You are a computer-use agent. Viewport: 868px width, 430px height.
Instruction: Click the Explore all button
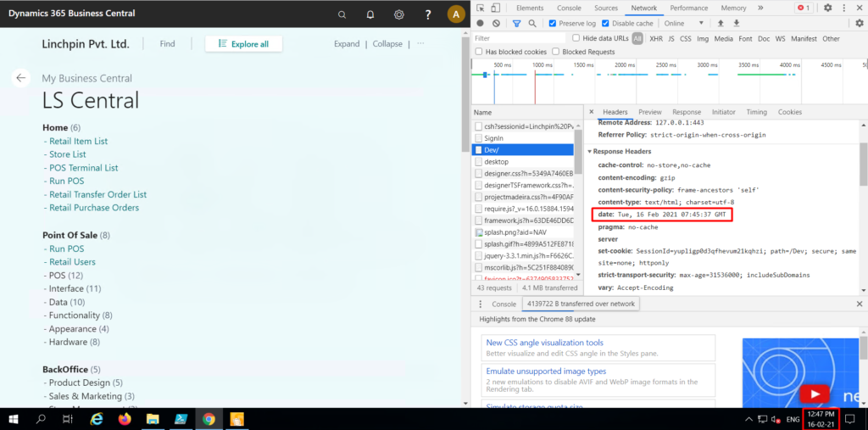[243, 44]
